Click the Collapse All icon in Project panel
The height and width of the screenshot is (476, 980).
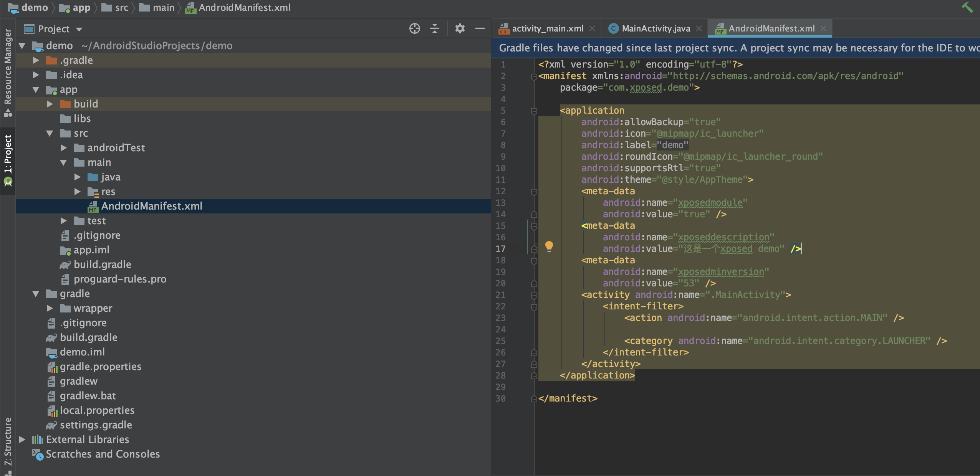pyautogui.click(x=435, y=28)
